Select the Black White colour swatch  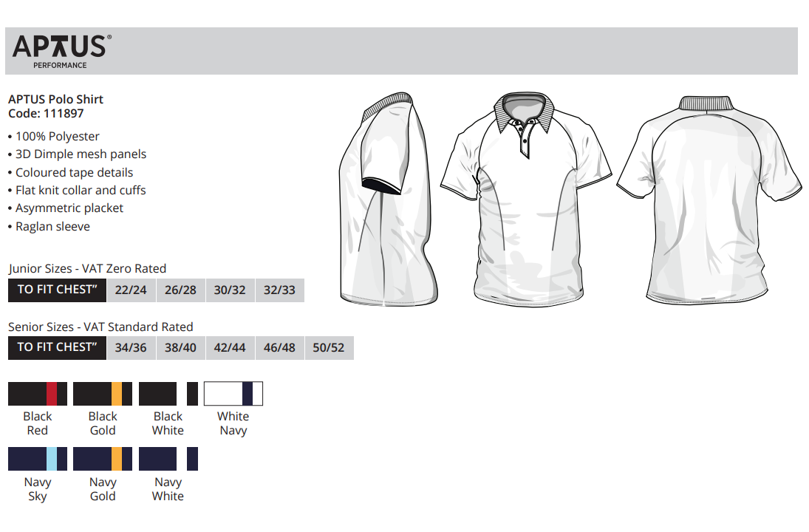[168, 394]
